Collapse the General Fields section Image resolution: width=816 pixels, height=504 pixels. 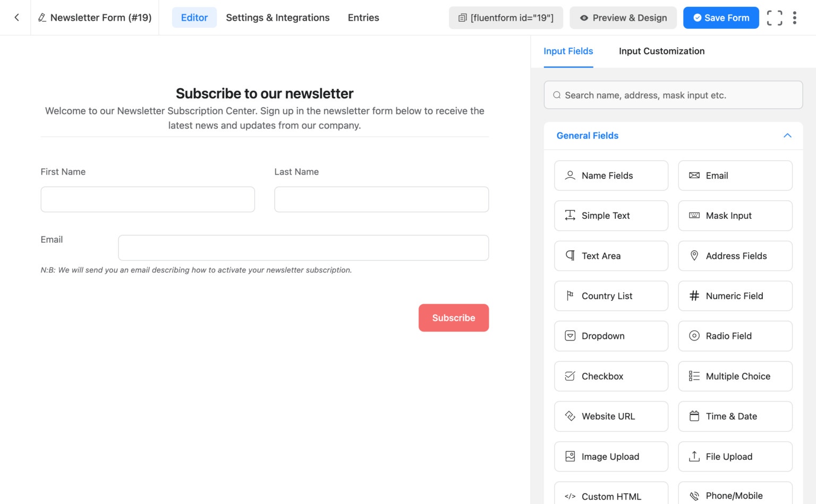787,135
